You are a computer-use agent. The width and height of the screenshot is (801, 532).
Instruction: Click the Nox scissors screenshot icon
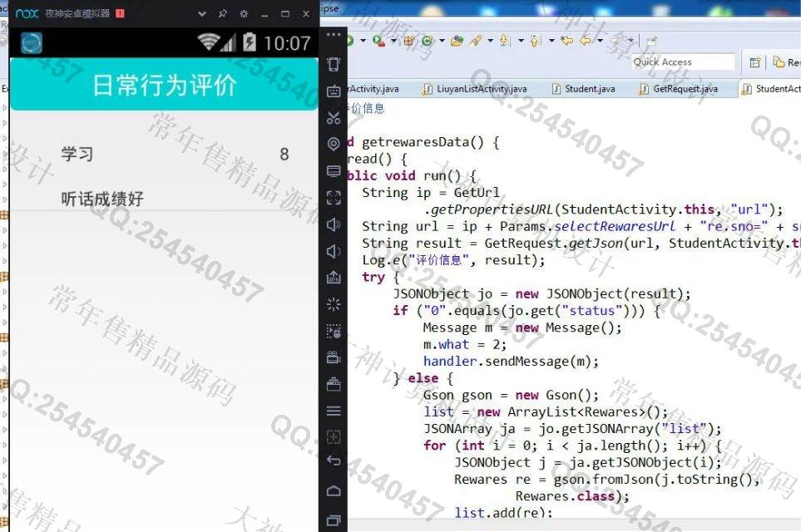(334, 117)
